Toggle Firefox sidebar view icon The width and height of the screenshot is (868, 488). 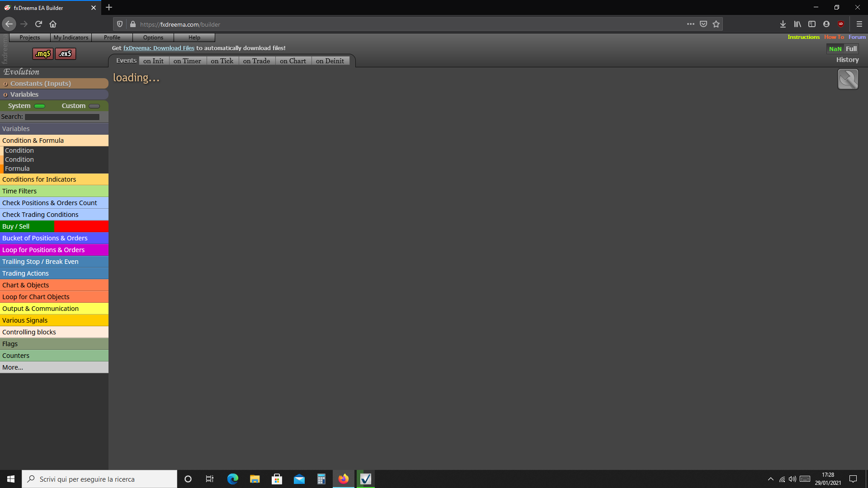(x=812, y=24)
